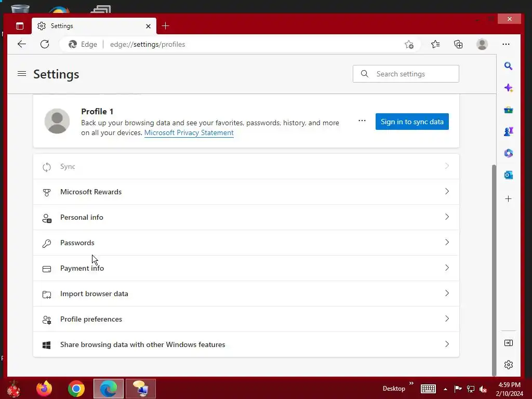Open Personal info settings

[x=246, y=217]
